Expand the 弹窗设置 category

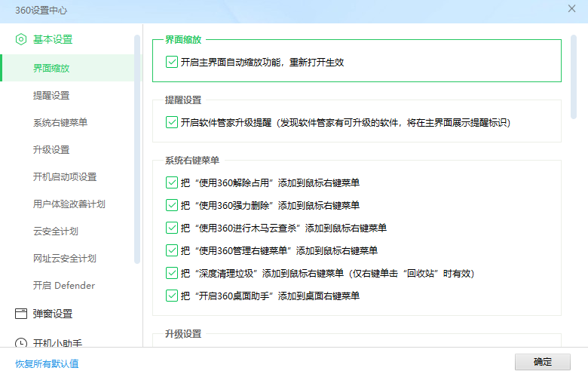coord(53,314)
